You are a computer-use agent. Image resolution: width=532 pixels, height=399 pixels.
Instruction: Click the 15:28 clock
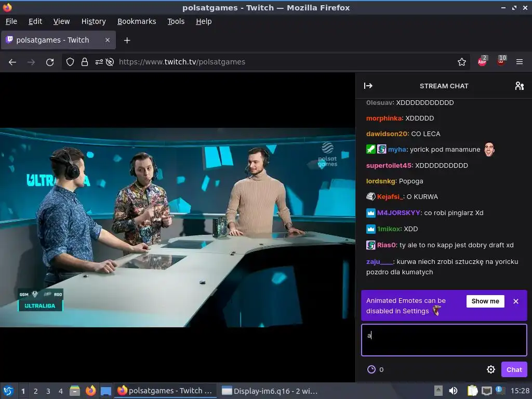[520, 391]
